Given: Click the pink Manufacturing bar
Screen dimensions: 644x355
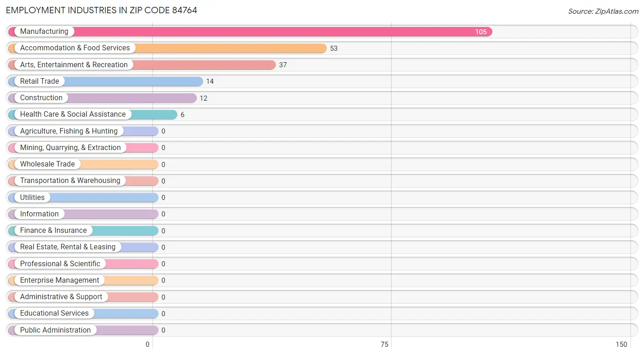Looking at the screenshot, I should pyautogui.click(x=250, y=32).
